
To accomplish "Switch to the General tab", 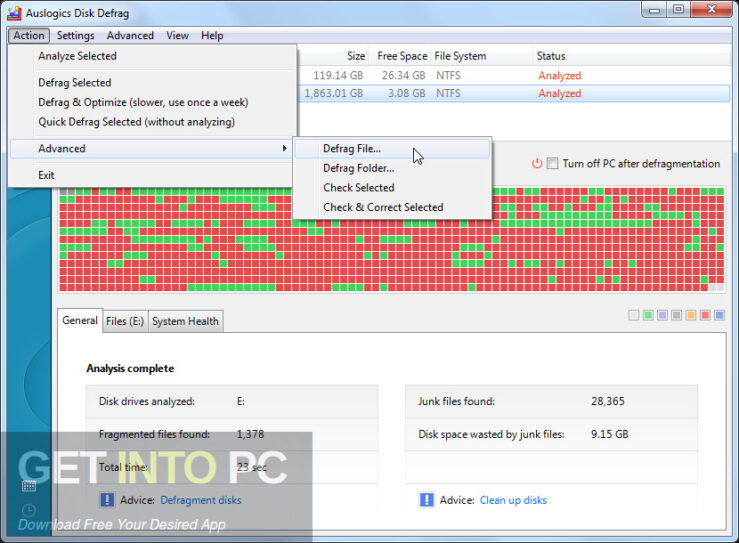I will tap(80, 321).
